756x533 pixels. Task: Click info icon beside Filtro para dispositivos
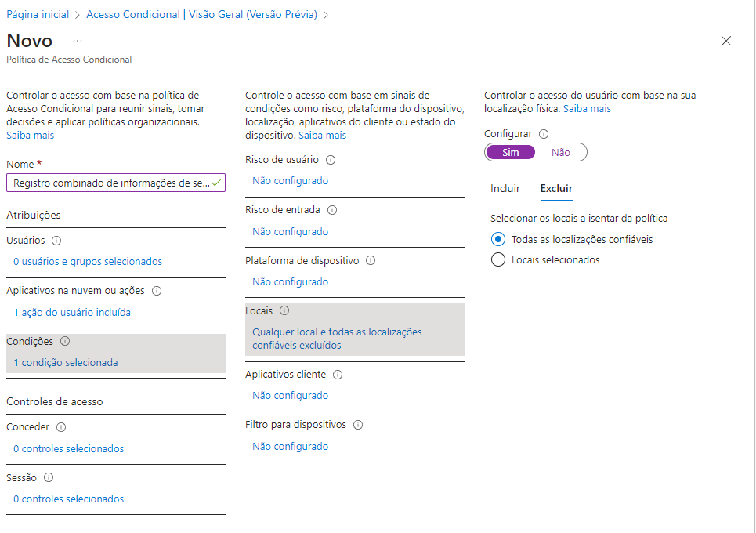[358, 425]
